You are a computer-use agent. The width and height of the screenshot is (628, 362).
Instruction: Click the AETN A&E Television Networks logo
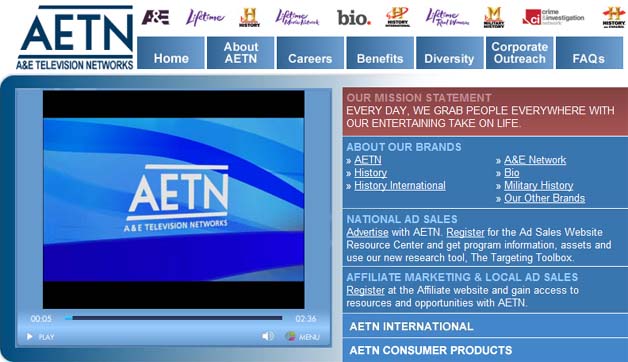coord(75,37)
